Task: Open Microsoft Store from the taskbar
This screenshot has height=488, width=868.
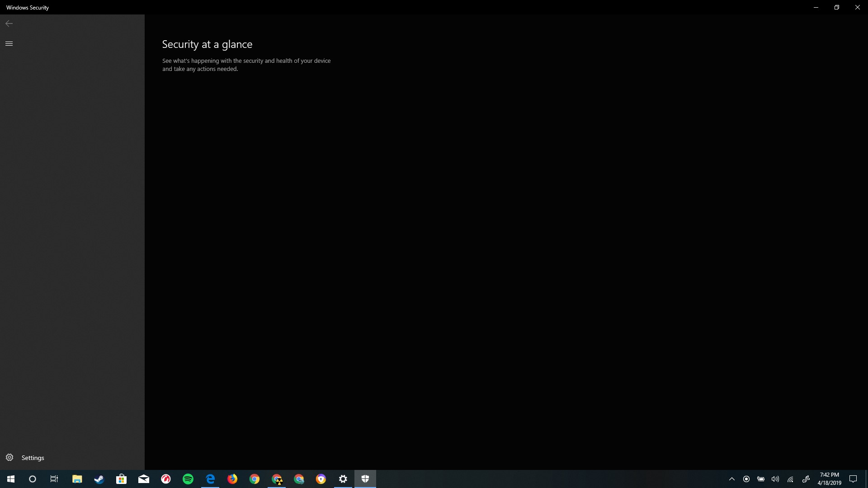Action: tap(121, 479)
